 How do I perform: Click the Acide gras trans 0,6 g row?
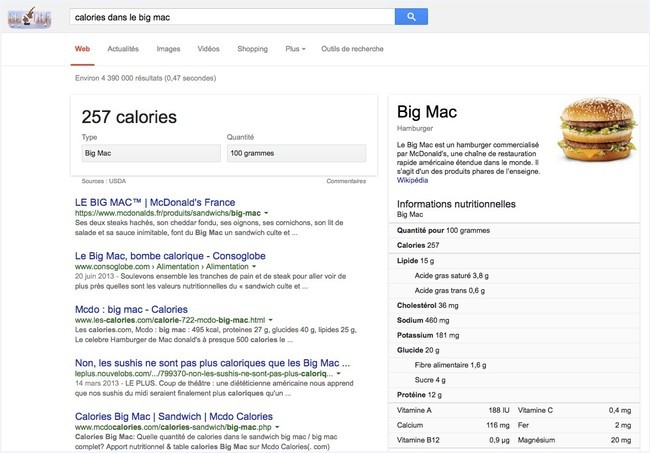[x=514, y=291]
